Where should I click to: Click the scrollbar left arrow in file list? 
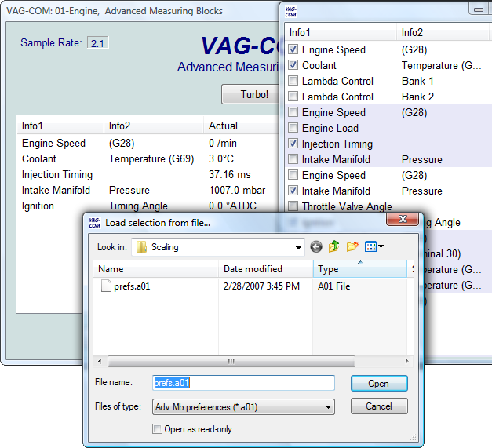pos(100,361)
